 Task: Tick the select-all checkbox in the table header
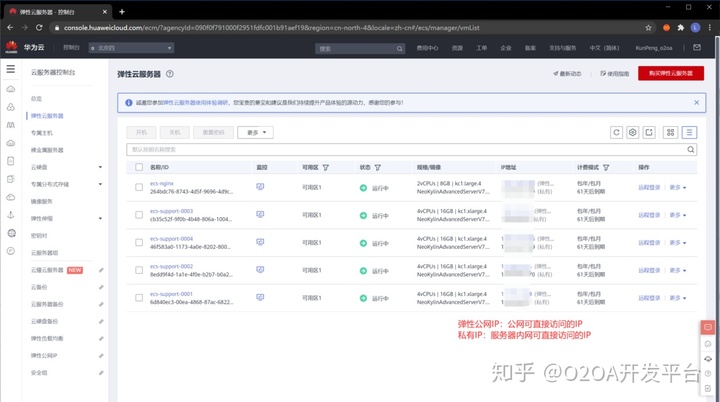click(x=139, y=167)
